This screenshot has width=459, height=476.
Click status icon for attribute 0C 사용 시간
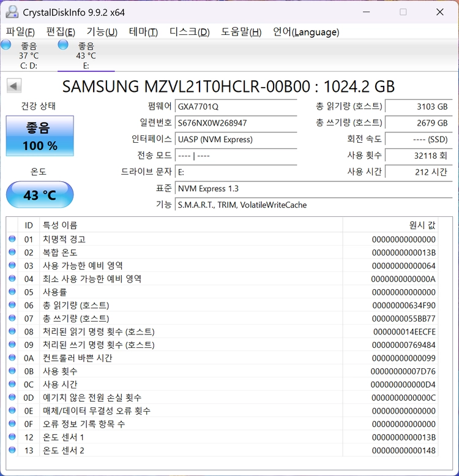coord(12,384)
